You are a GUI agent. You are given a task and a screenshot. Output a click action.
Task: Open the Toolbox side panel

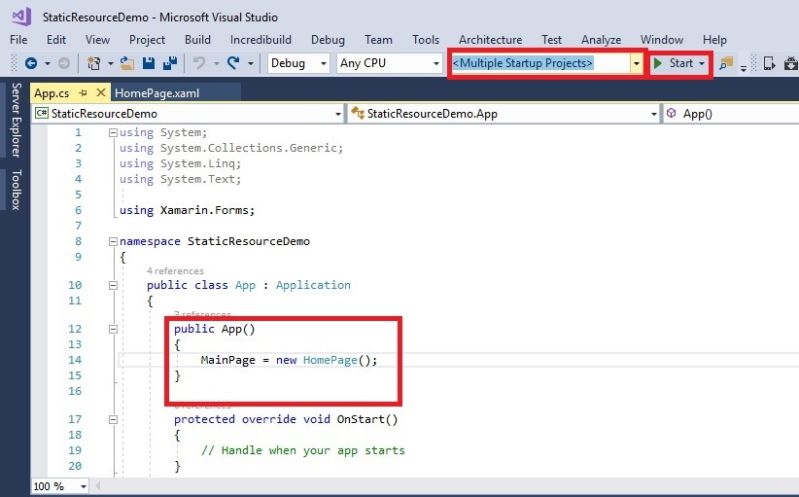pyautogui.click(x=16, y=190)
